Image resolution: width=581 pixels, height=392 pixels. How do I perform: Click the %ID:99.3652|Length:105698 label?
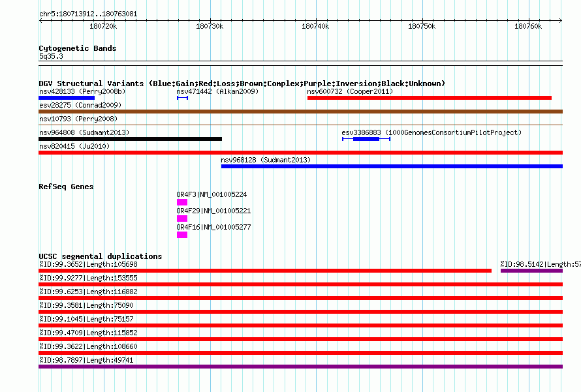88,264
